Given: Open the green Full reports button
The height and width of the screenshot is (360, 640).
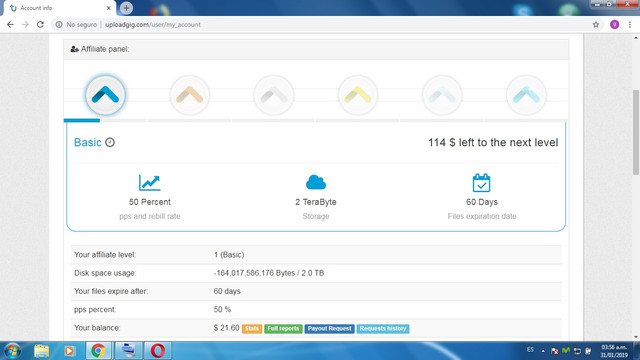Looking at the screenshot, I should 283,329.
